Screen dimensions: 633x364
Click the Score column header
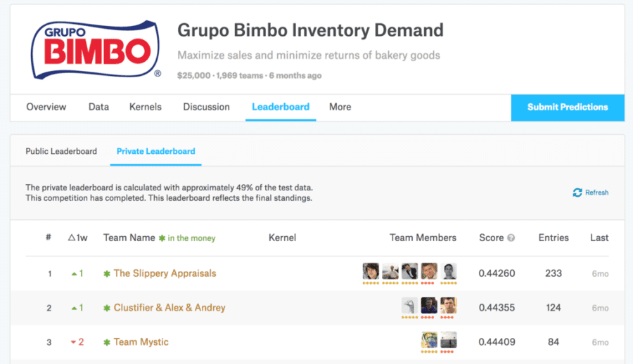click(492, 238)
